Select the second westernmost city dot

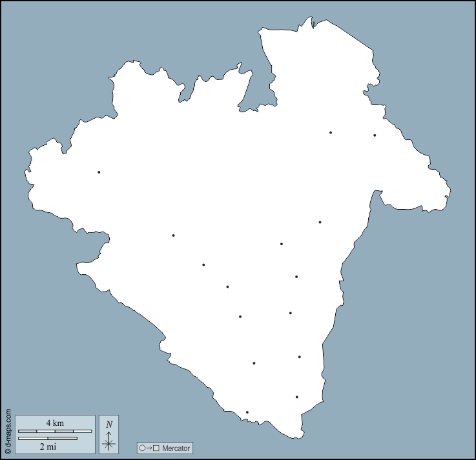click(173, 235)
